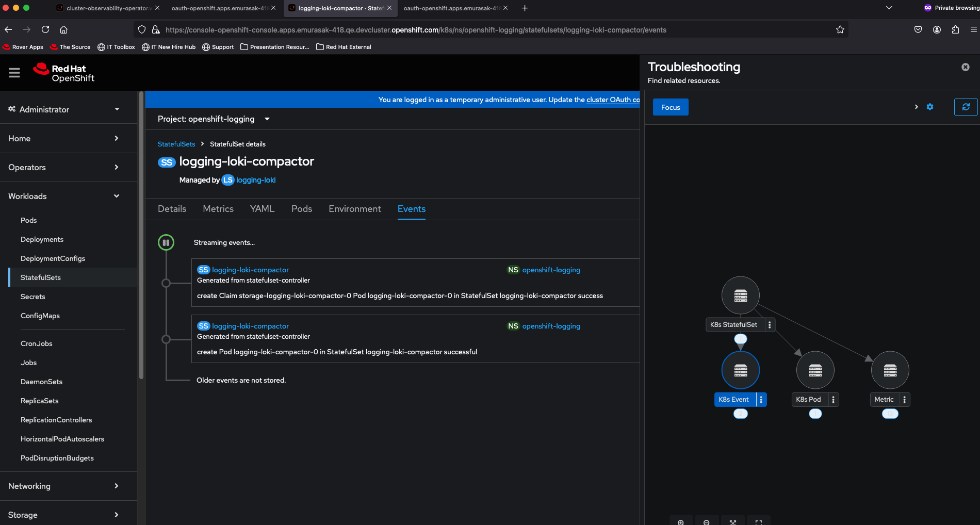Open the browser extensions menu
The height and width of the screenshot is (525, 980).
[955, 29]
